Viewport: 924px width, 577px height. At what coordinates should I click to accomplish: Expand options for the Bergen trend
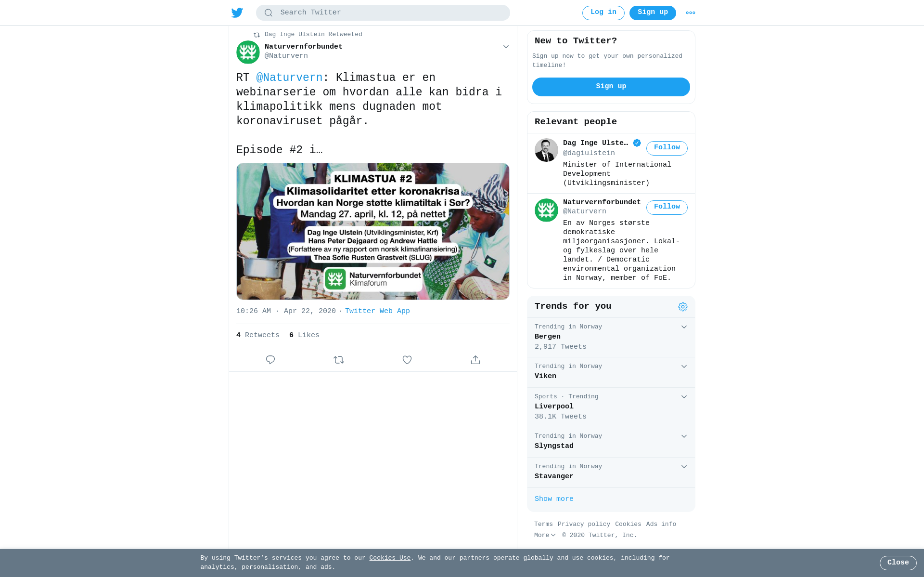click(x=684, y=327)
